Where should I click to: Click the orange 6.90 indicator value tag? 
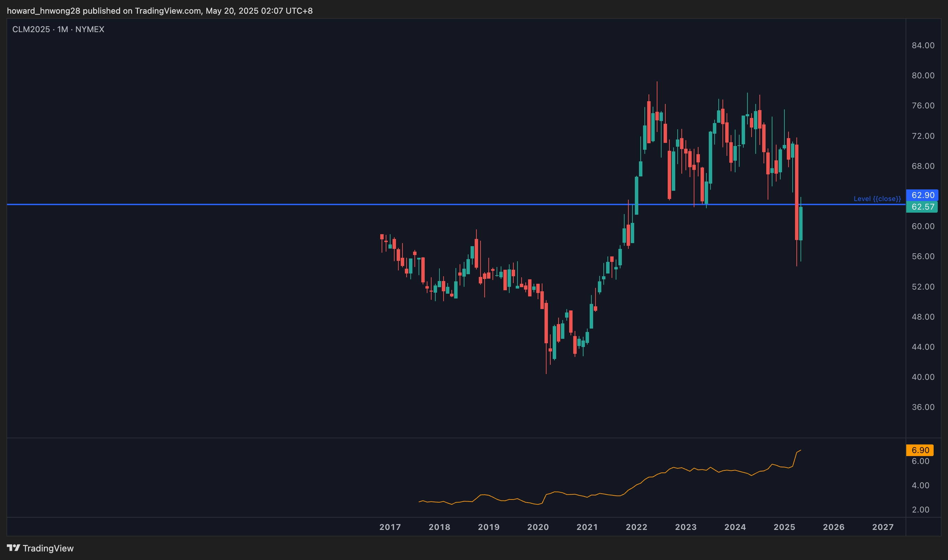920,450
